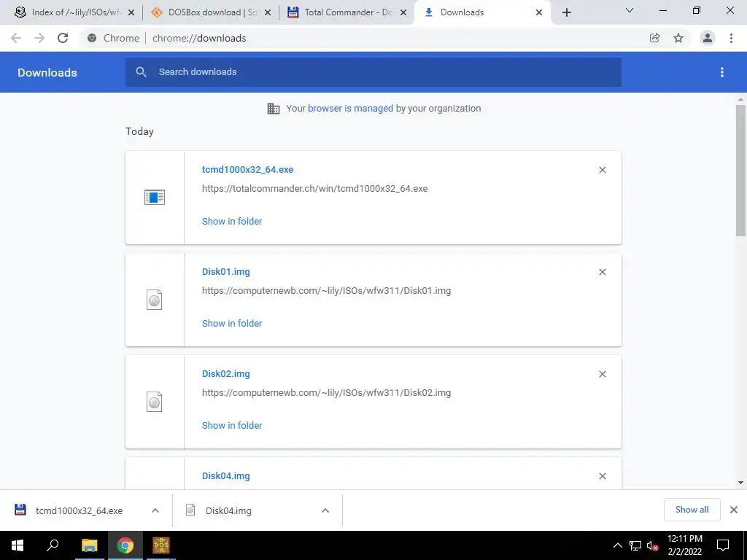
Task: Remove tcmd1000x32_64.exe from the list
Action: (x=602, y=170)
